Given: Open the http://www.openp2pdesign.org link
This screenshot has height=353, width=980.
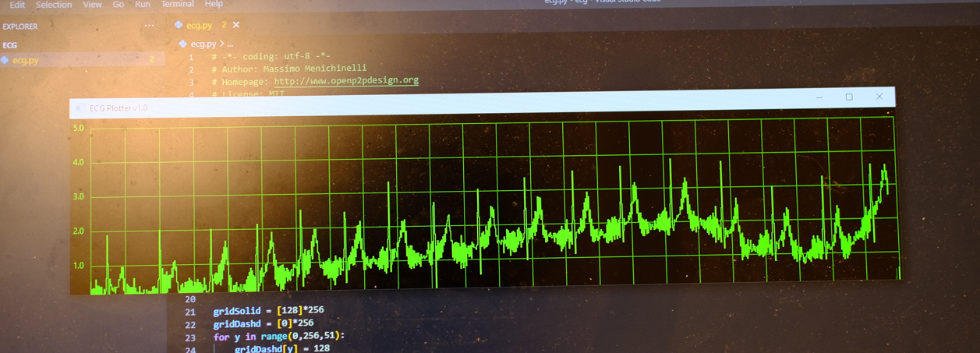Looking at the screenshot, I should (346, 81).
